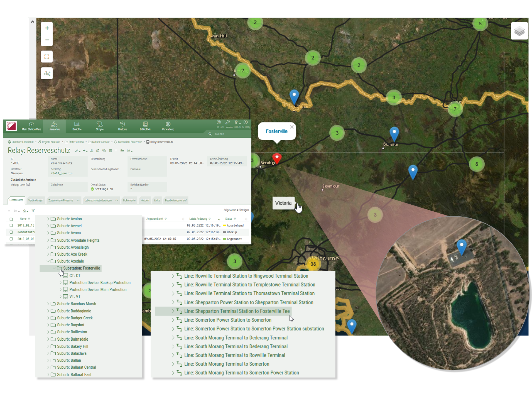Expand the Shepparton Terminal Station to Fosterville Tee line

coord(173,311)
